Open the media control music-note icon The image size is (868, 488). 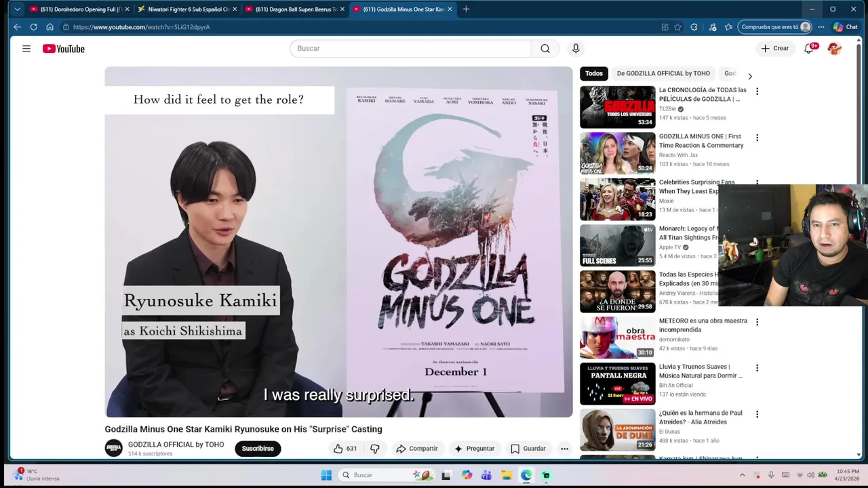click(712, 27)
